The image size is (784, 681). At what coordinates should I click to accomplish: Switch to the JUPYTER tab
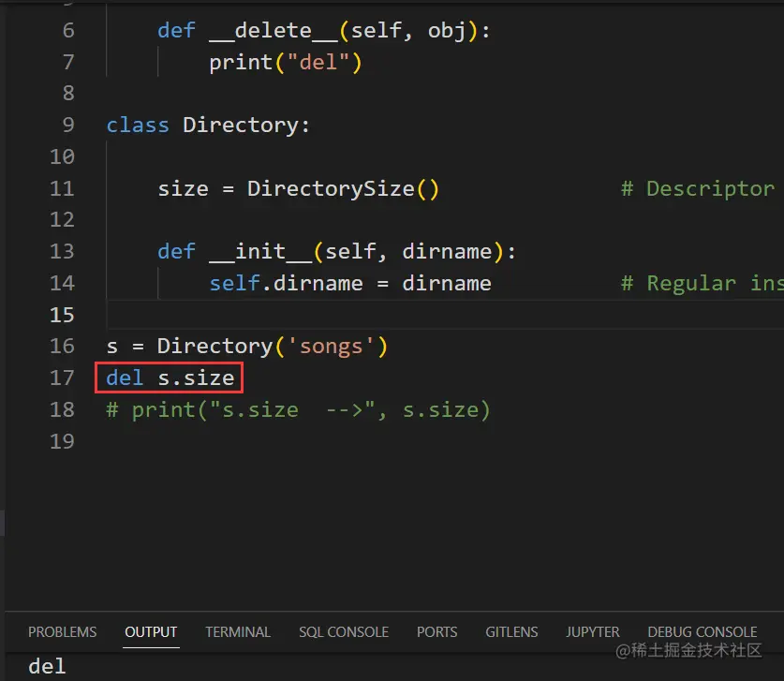[x=593, y=632]
